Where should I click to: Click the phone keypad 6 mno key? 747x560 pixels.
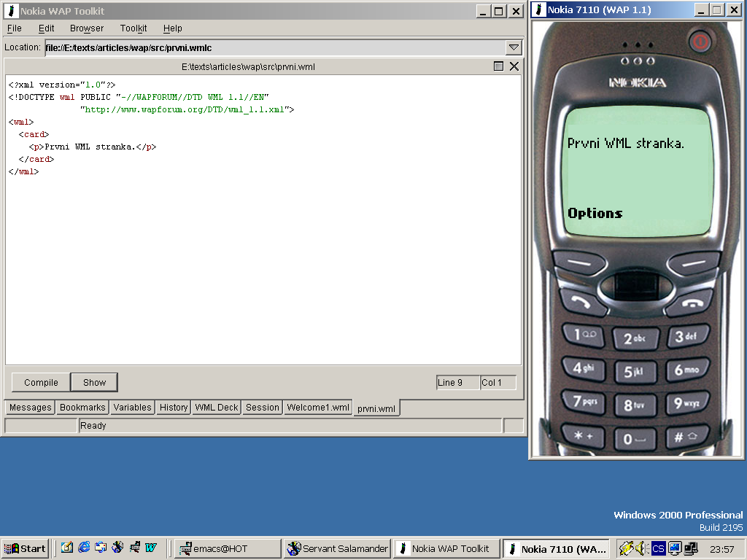(x=687, y=369)
